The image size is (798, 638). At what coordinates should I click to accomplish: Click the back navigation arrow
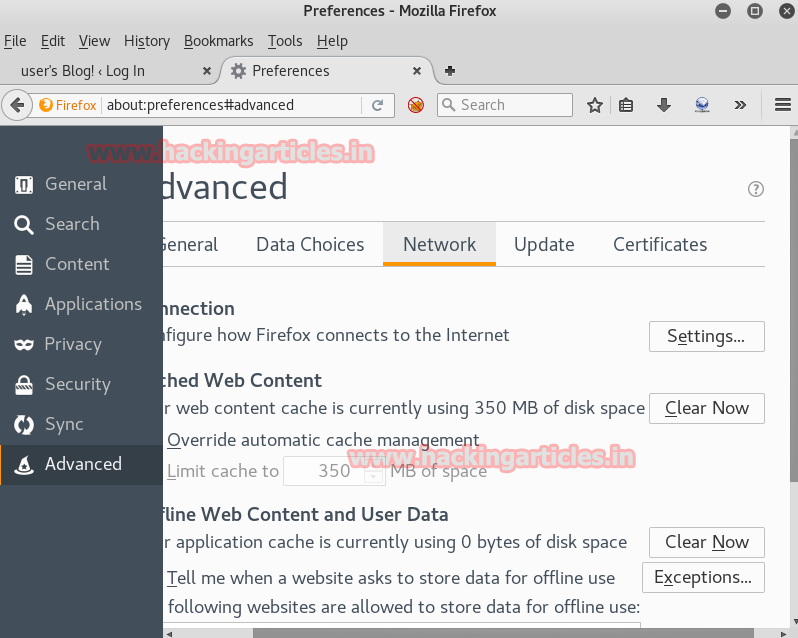point(17,105)
